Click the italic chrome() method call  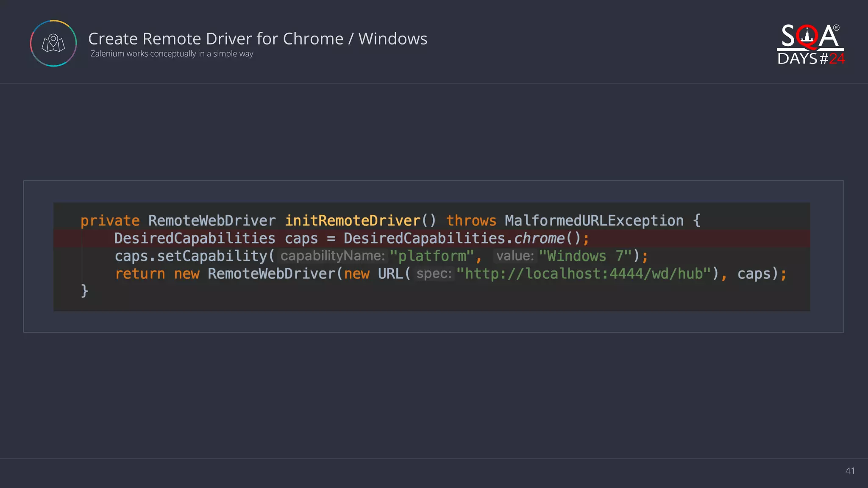(x=539, y=238)
